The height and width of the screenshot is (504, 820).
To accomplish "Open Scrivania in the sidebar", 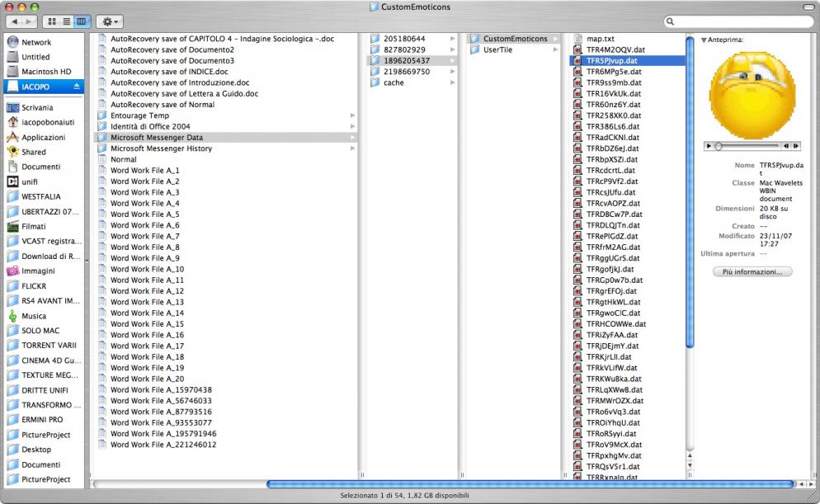I will (x=37, y=108).
